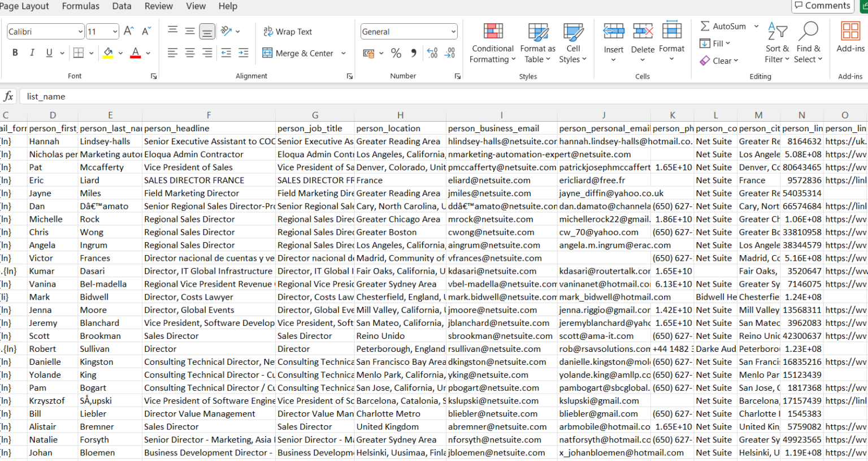
Task: Align text right
Action: (207, 53)
